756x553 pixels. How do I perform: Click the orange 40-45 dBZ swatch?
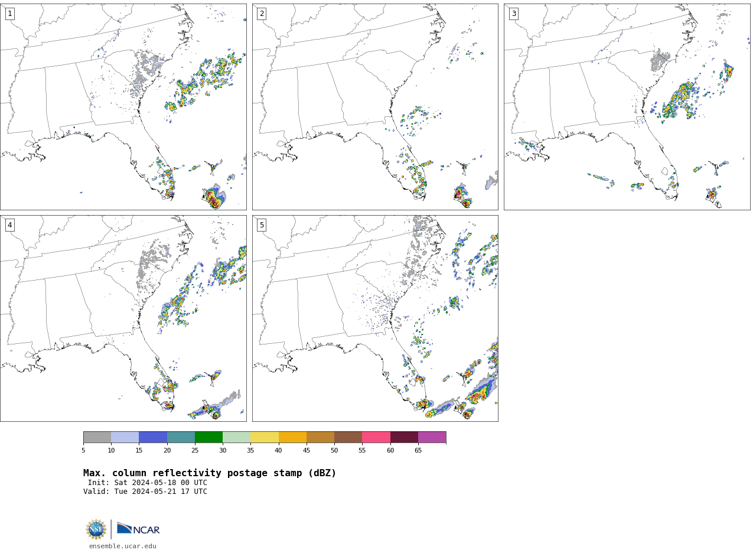tap(292, 437)
